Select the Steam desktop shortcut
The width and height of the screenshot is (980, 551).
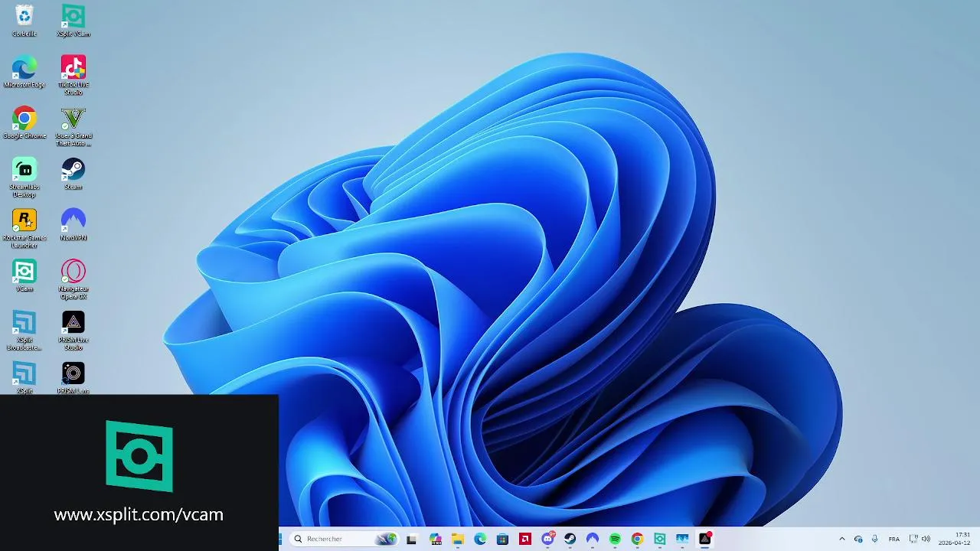(73, 174)
